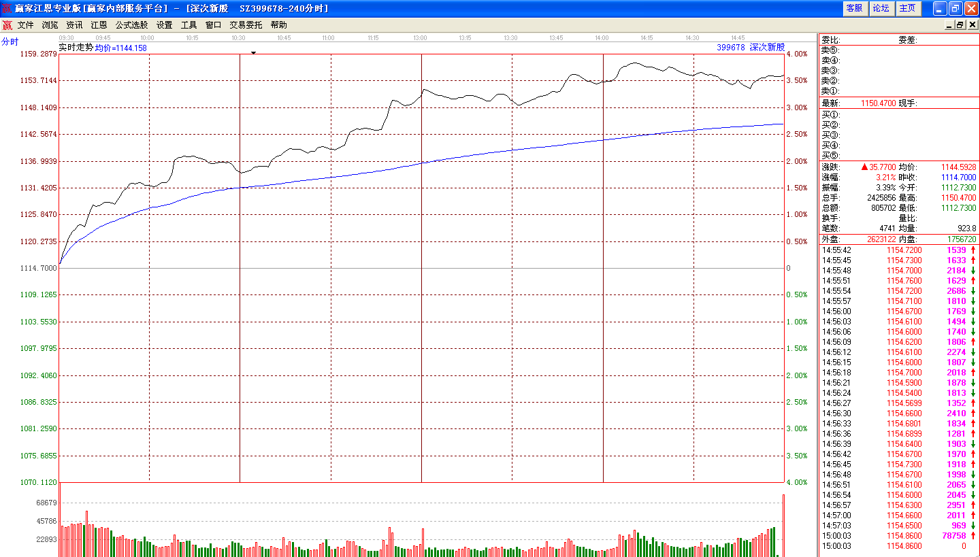Click the 1070.1120 price axis label
This screenshot has width=980, height=557.
(39, 482)
